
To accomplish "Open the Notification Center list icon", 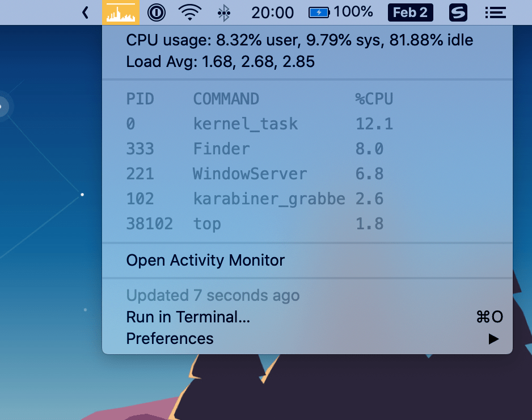I will pos(495,13).
